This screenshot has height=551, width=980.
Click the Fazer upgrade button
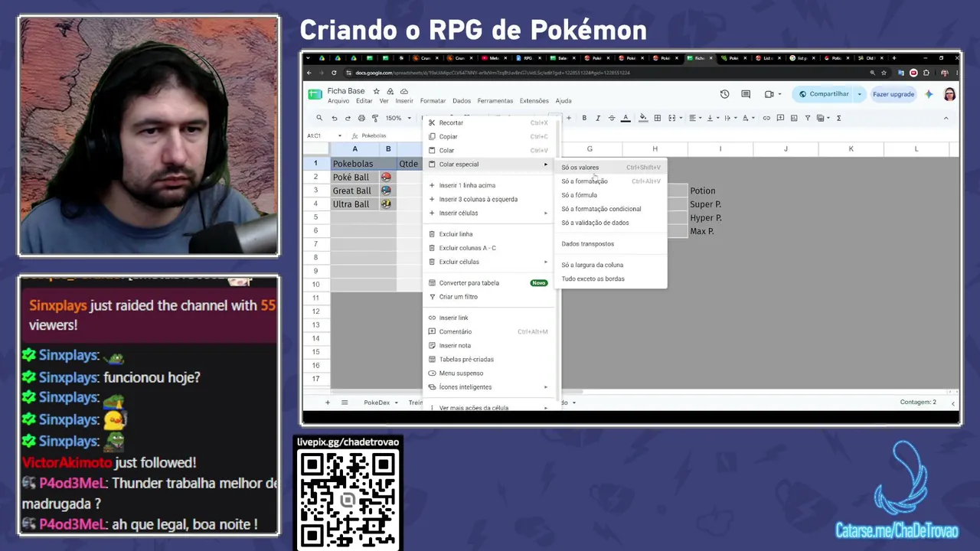click(893, 94)
